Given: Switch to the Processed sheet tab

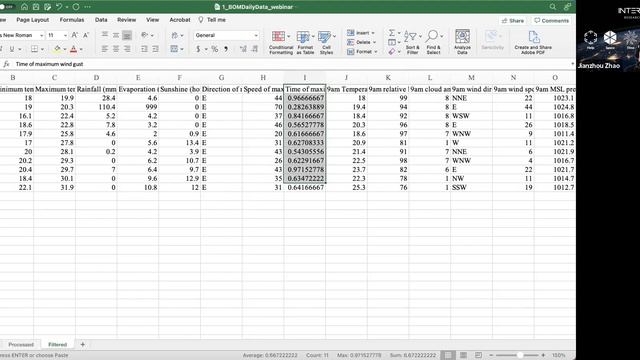Looking at the screenshot, I should tap(21, 344).
